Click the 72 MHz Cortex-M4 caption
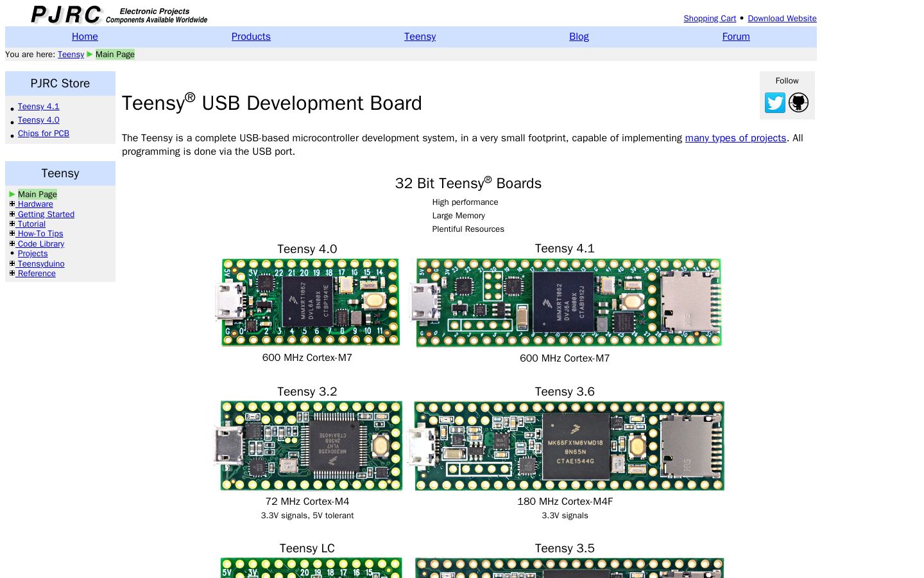The height and width of the screenshot is (578, 924). pyautogui.click(x=307, y=502)
